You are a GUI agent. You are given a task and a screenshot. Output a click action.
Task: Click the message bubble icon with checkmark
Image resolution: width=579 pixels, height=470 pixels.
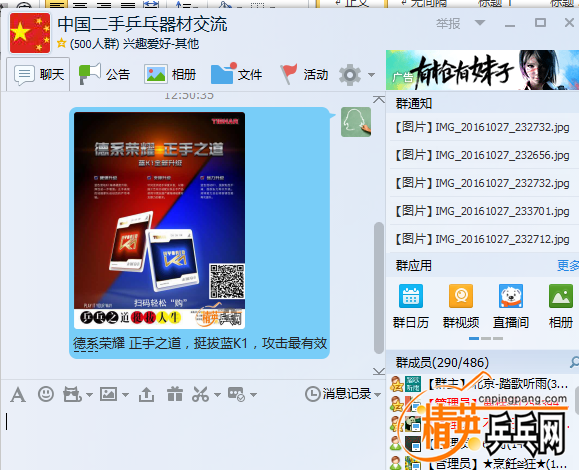coord(236,394)
